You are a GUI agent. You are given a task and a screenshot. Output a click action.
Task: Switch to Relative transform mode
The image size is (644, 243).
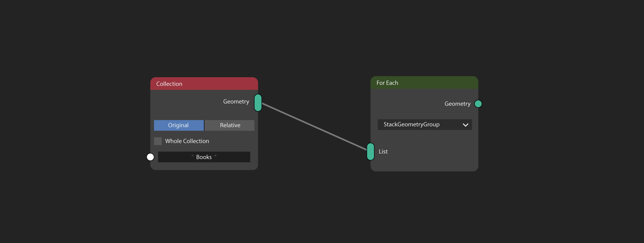point(230,125)
